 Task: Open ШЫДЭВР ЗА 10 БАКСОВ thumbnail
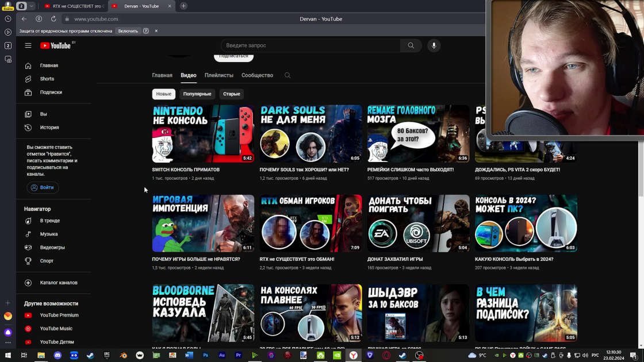click(419, 313)
